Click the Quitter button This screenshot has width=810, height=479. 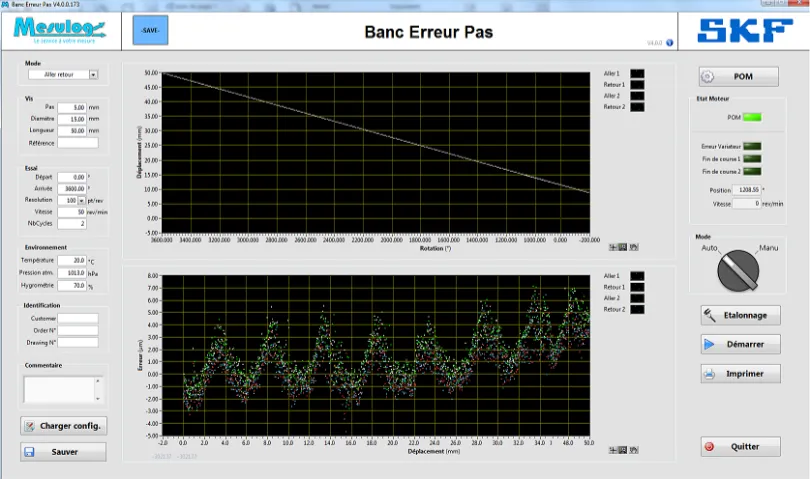tap(740, 446)
